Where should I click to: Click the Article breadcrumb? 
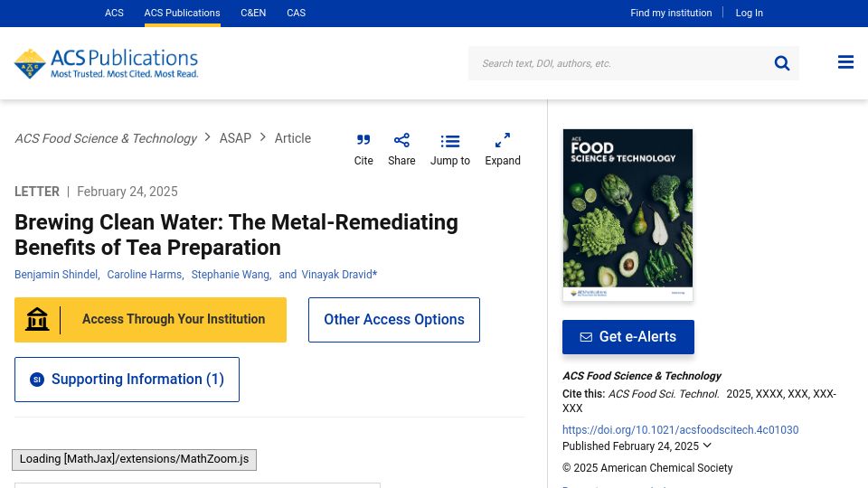pyautogui.click(x=293, y=138)
